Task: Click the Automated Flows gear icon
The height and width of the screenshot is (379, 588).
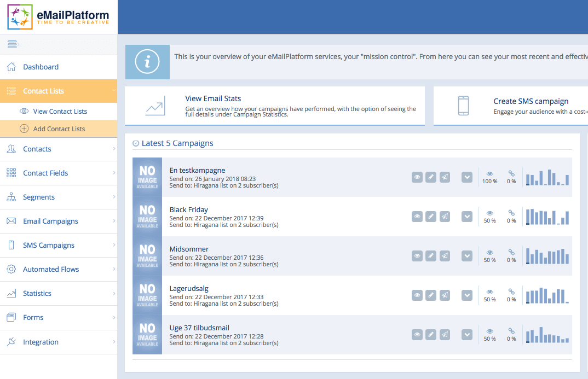Action: 11,269
